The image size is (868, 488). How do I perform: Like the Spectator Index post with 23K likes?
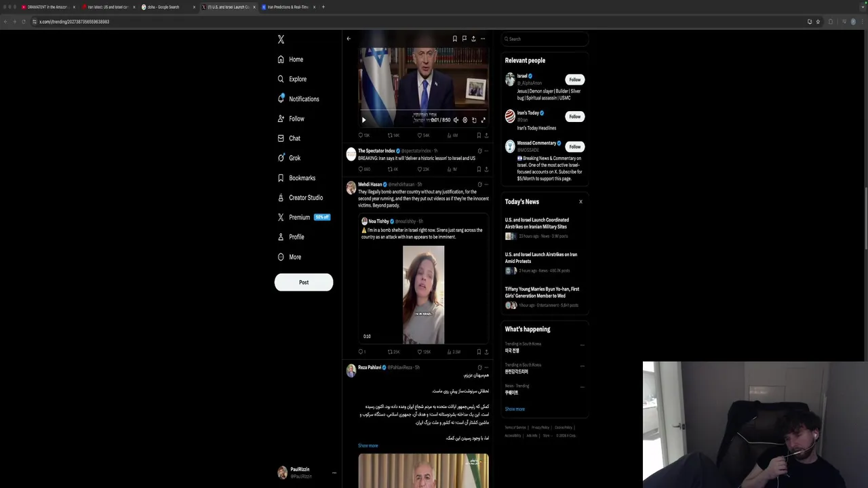point(423,169)
